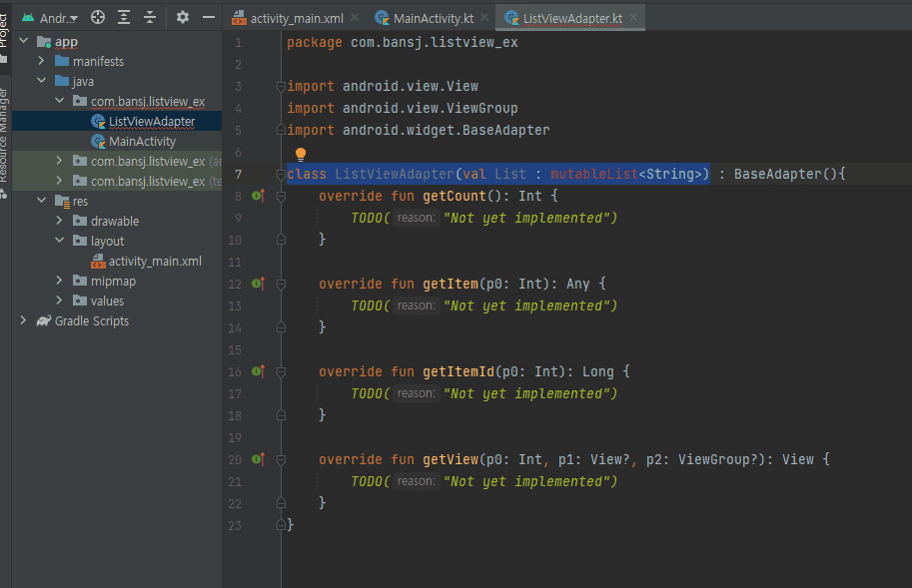Close the ListViewAdapter.kt tab

click(633, 18)
